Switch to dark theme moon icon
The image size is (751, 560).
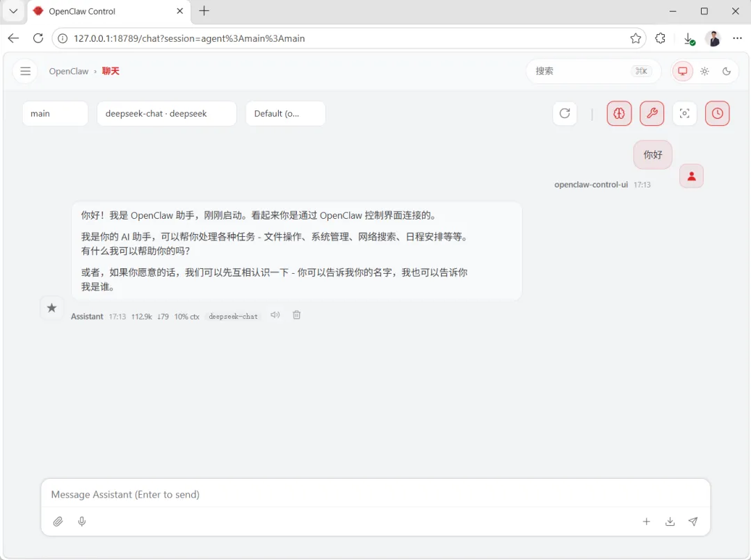click(727, 72)
